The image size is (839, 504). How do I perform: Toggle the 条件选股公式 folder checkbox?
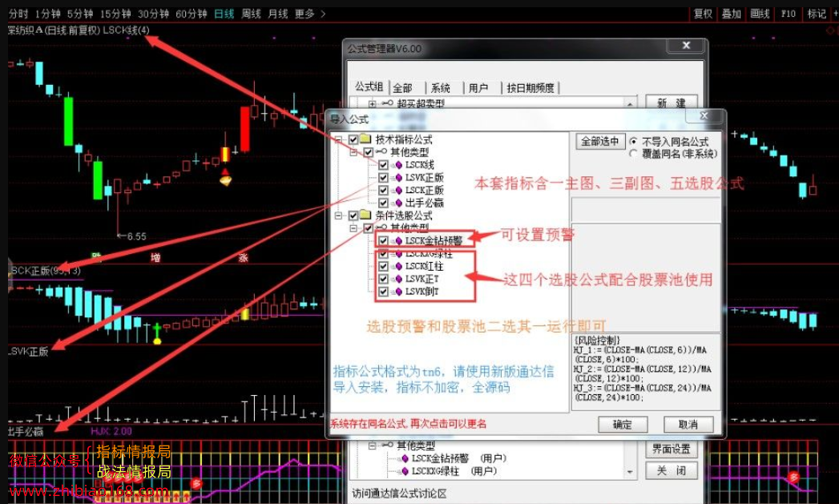pos(353,216)
